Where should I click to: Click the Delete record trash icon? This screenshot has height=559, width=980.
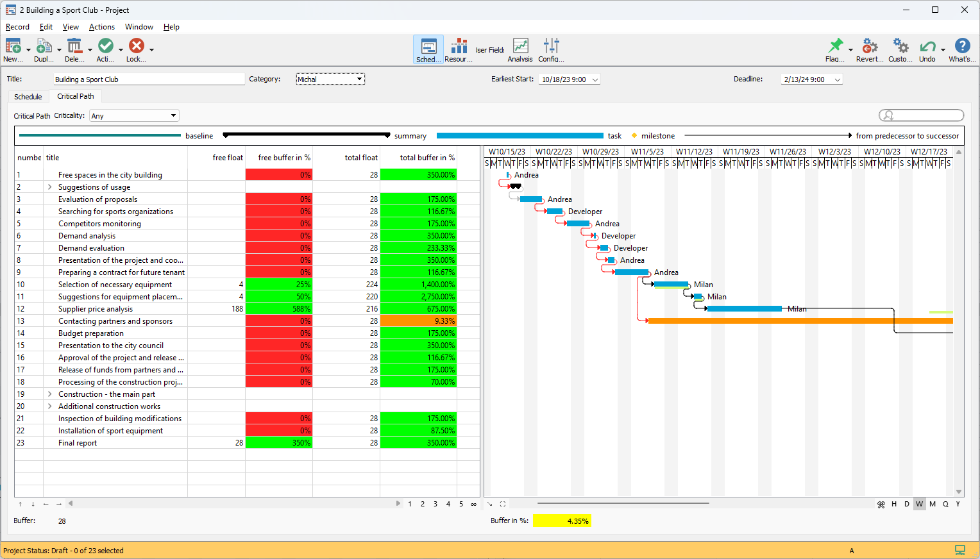pyautogui.click(x=74, y=47)
